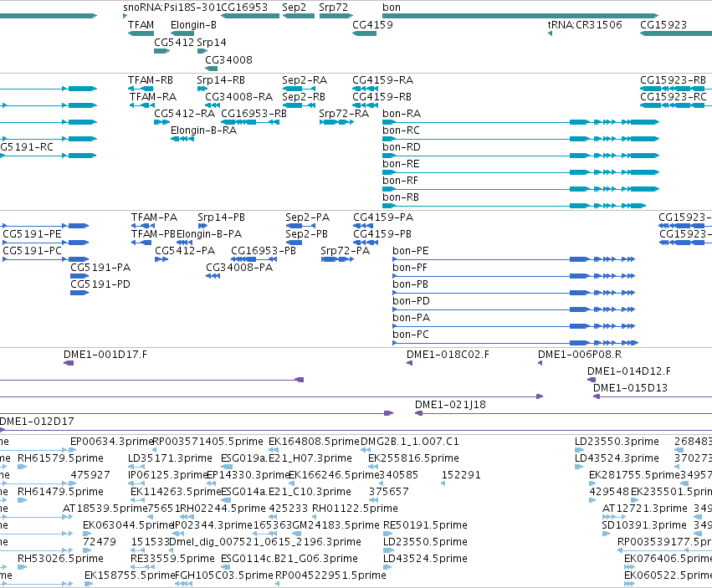The image size is (712, 588).
Task: Click the CG15923-RB transcript label
Action: (x=673, y=80)
